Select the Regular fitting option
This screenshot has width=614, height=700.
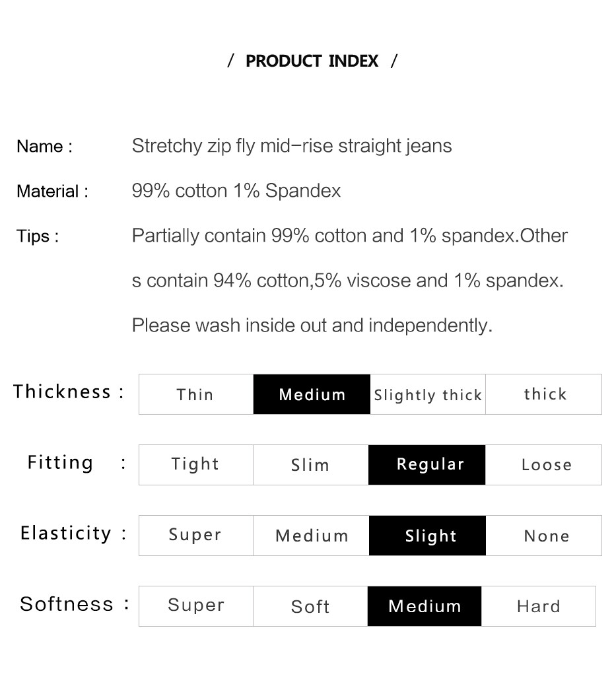[427, 465]
